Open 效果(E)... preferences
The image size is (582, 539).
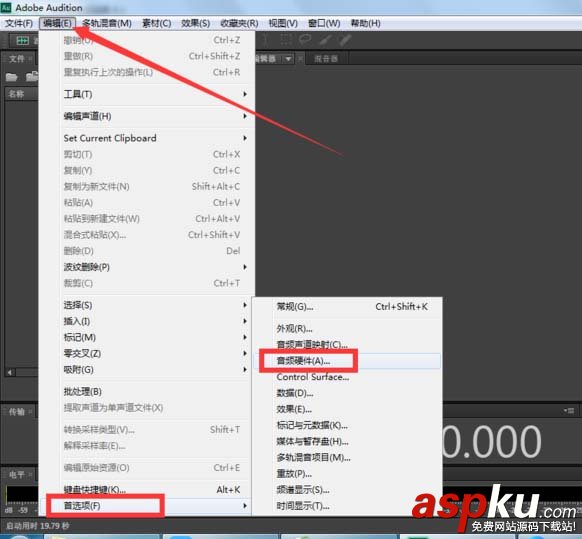(x=347, y=409)
